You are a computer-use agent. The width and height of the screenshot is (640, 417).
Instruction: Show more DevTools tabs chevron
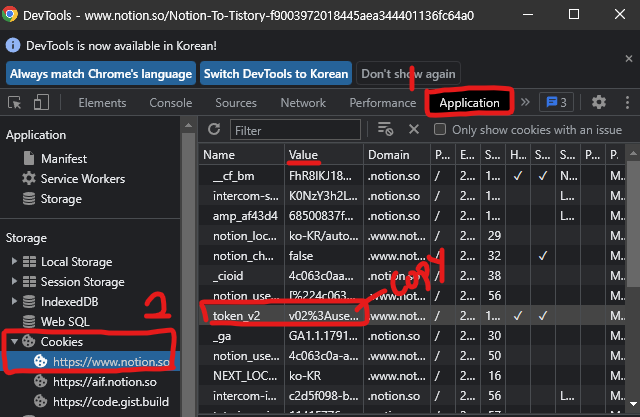coord(525,102)
